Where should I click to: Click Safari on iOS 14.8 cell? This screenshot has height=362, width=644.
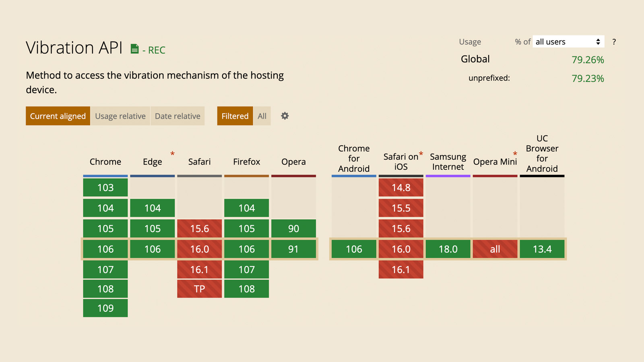(x=401, y=187)
